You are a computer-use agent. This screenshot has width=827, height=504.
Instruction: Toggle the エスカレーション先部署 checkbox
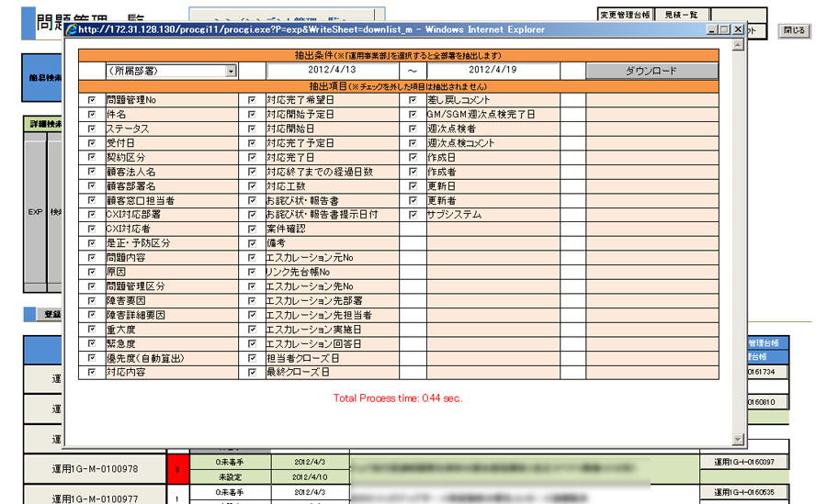point(252,300)
